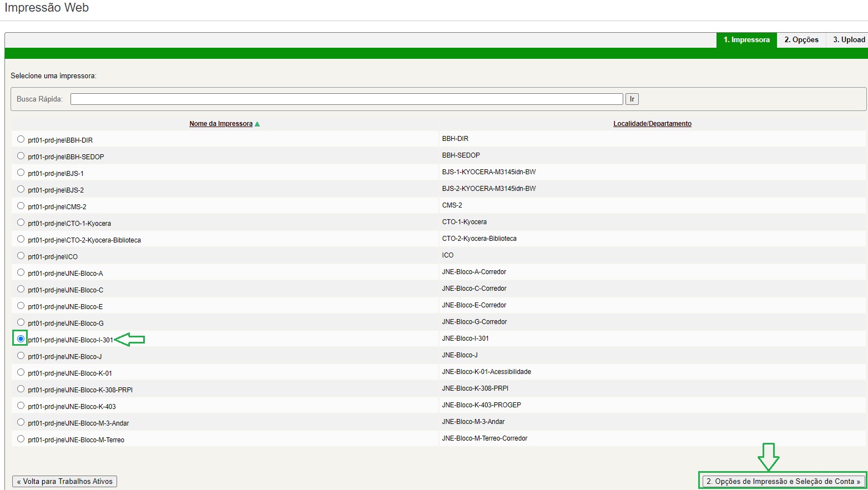Image resolution: width=868 pixels, height=490 pixels.
Task: Choose the JNE-Bloco-K-308-PRPI printer
Action: tap(21, 389)
